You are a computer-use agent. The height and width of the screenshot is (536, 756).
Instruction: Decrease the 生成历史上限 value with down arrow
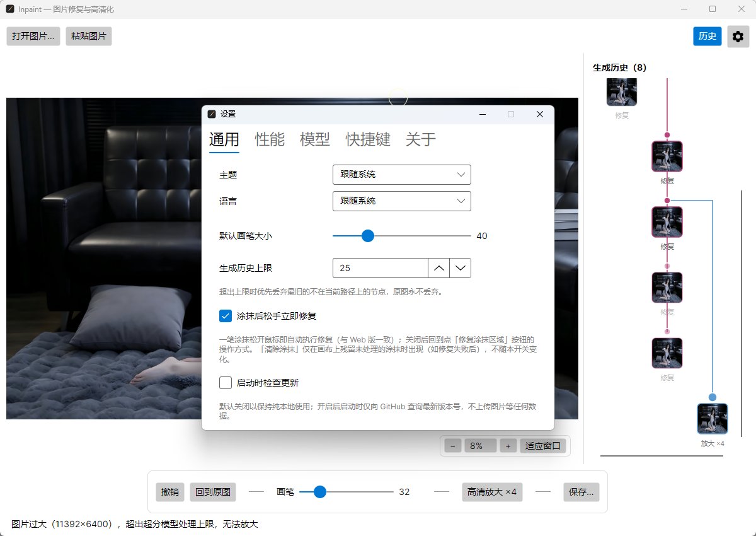[x=461, y=268]
